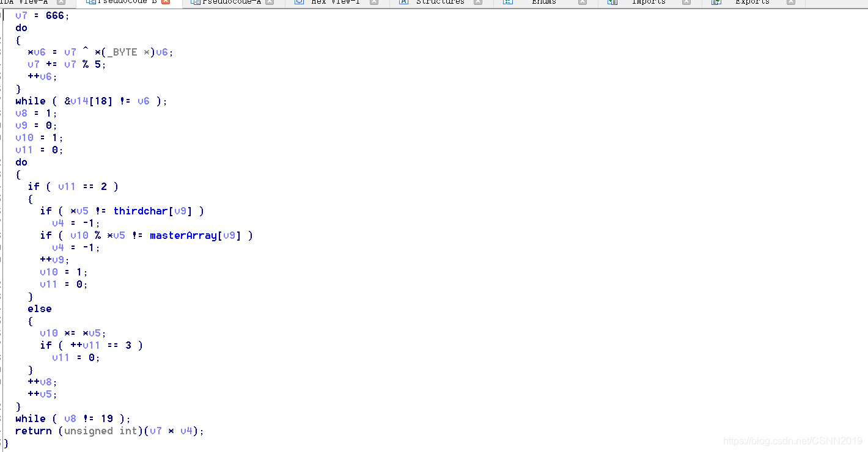Click the '++v6;' statement
This screenshot has height=452, width=868.
click(42, 76)
